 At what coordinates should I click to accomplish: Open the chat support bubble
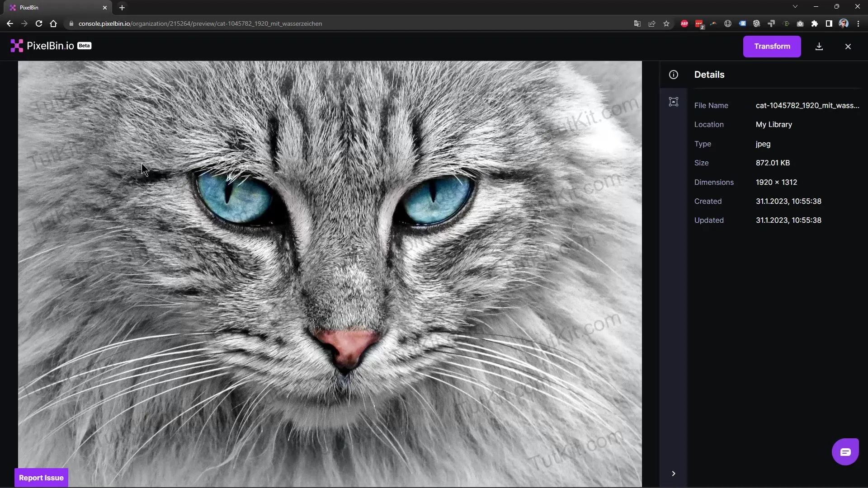(845, 452)
